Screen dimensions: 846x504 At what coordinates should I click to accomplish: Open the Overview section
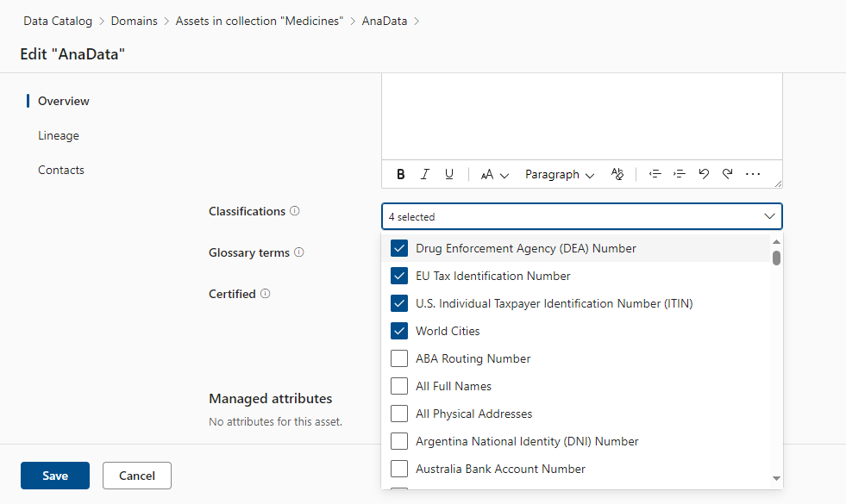[x=63, y=101]
